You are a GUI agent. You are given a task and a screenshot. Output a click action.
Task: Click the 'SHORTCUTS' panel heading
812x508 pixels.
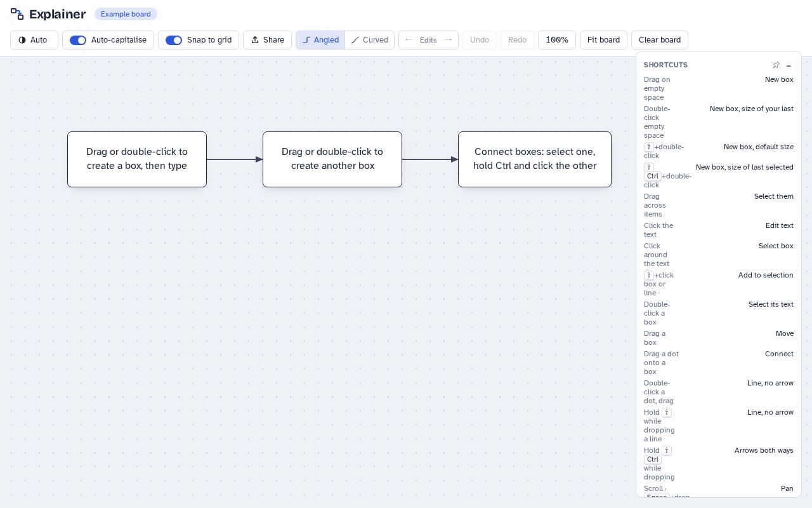coord(665,65)
